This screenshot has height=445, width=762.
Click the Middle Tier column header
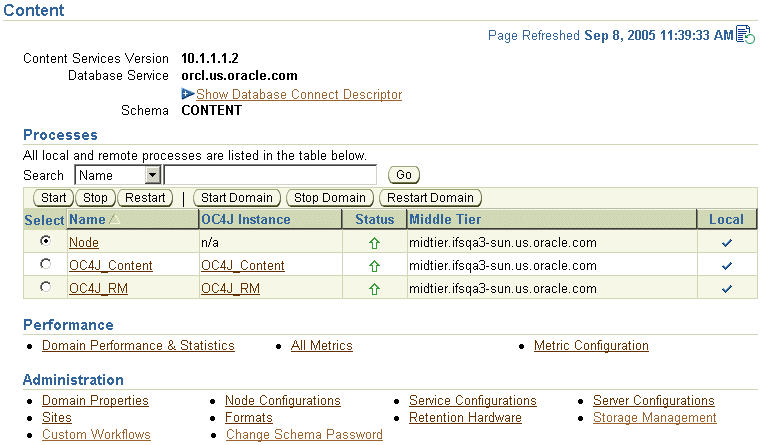coord(445,219)
